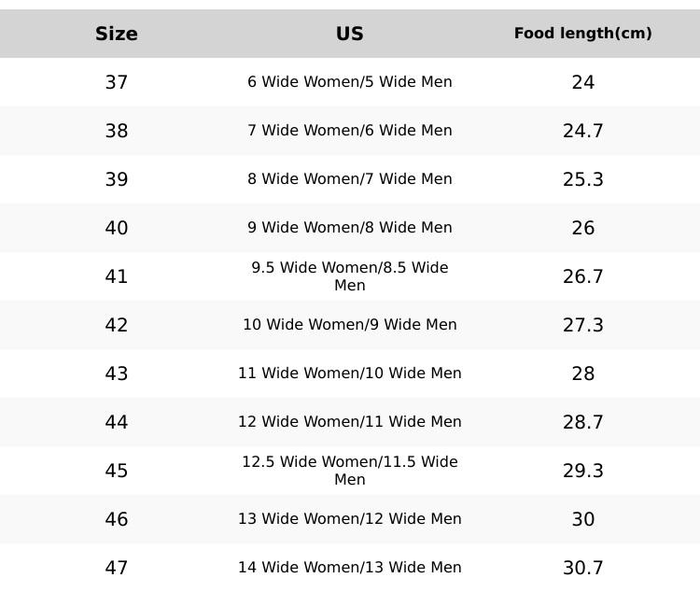This screenshot has height=592, width=700.
Task: Click the length value 30
Action: coord(582,519)
